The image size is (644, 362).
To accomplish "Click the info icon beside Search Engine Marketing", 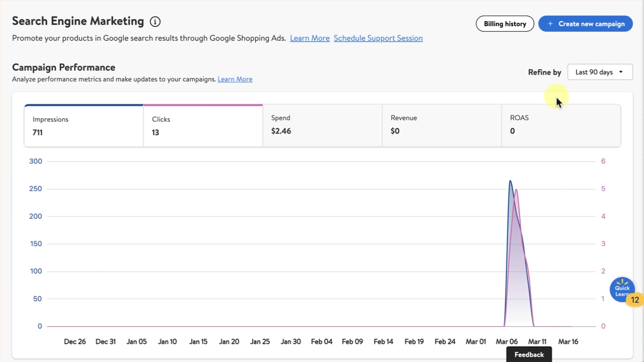I will (155, 22).
